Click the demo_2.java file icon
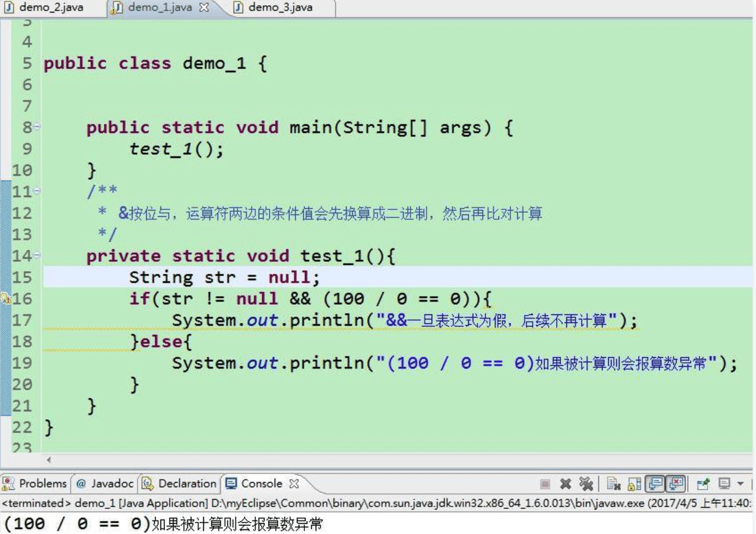This screenshot has width=756, height=534. pyautogui.click(x=9, y=7)
